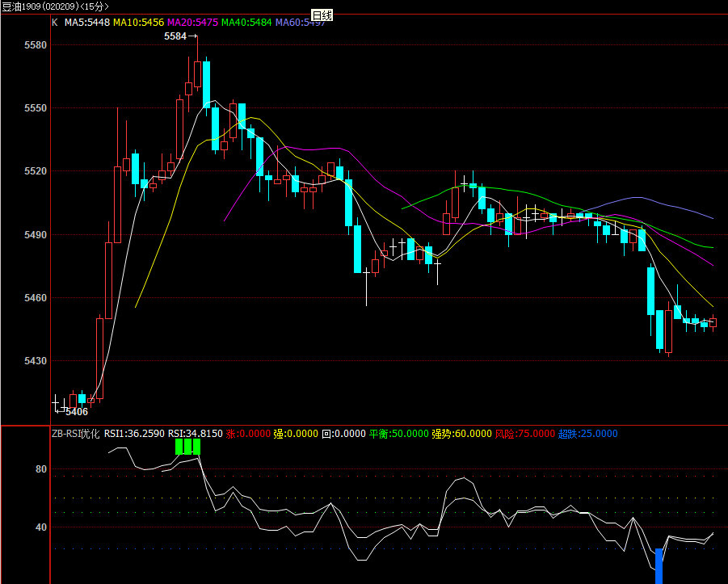Click the MA5:5448 moving average label
Image resolution: width=728 pixels, height=584 pixels.
coord(87,23)
